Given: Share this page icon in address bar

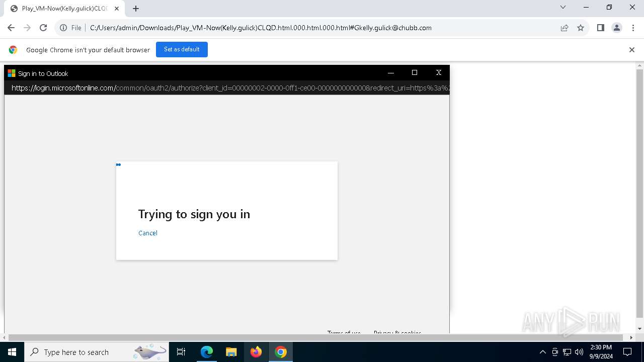Looking at the screenshot, I should point(565,28).
